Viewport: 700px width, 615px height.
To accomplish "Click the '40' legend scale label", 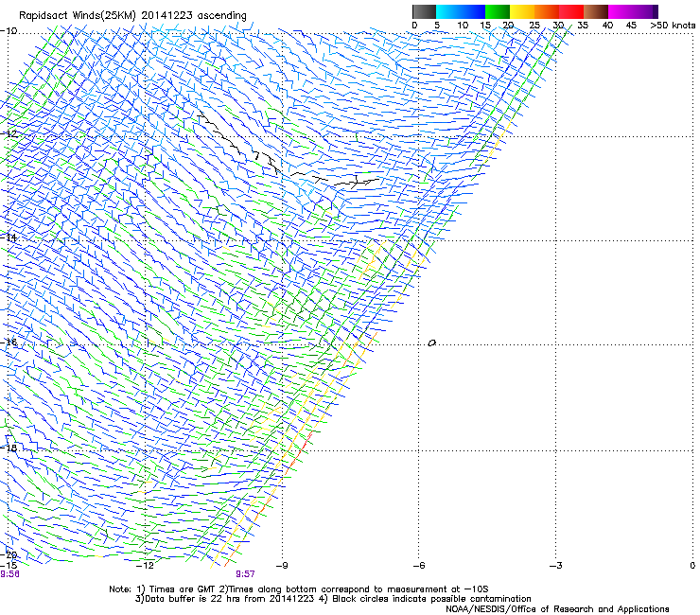I will click(607, 26).
